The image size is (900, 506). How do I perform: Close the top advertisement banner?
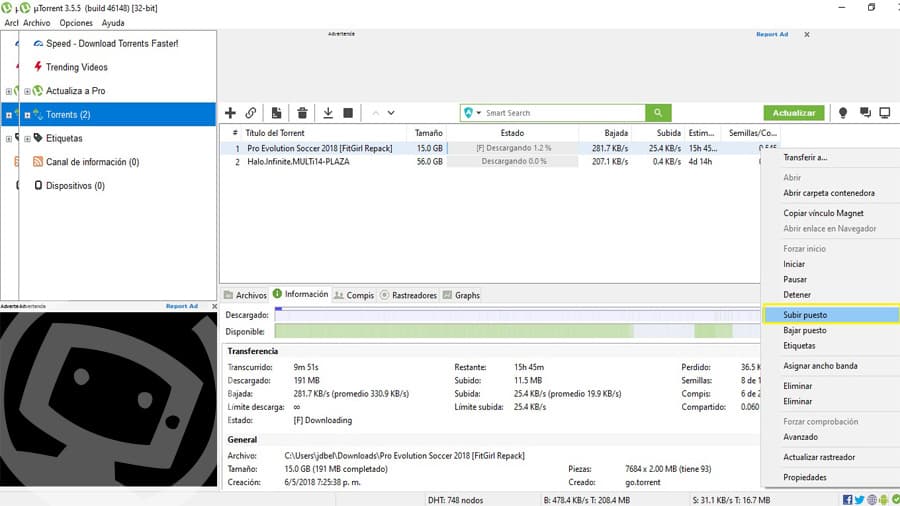click(806, 34)
